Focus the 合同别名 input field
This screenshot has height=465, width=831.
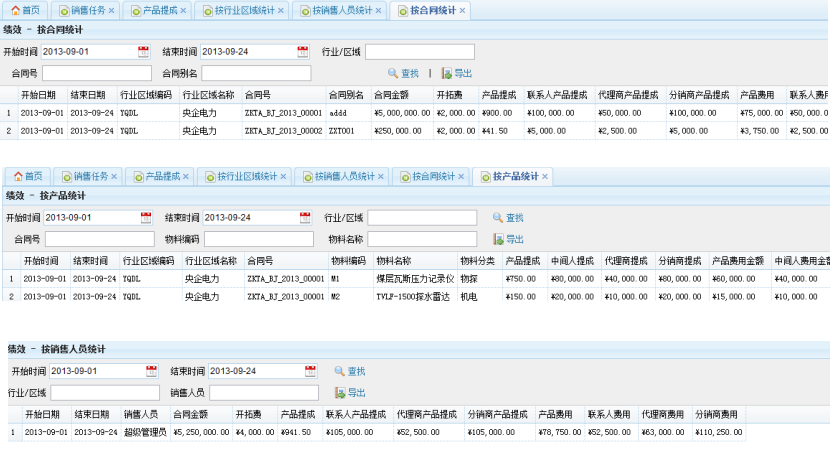click(256, 73)
